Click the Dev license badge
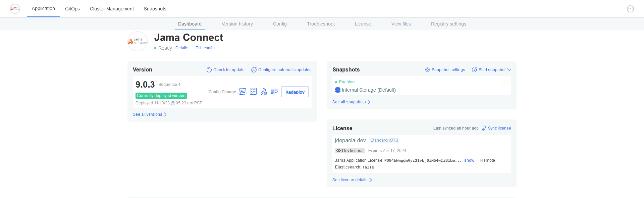This screenshot has height=198, width=644. pos(350,151)
